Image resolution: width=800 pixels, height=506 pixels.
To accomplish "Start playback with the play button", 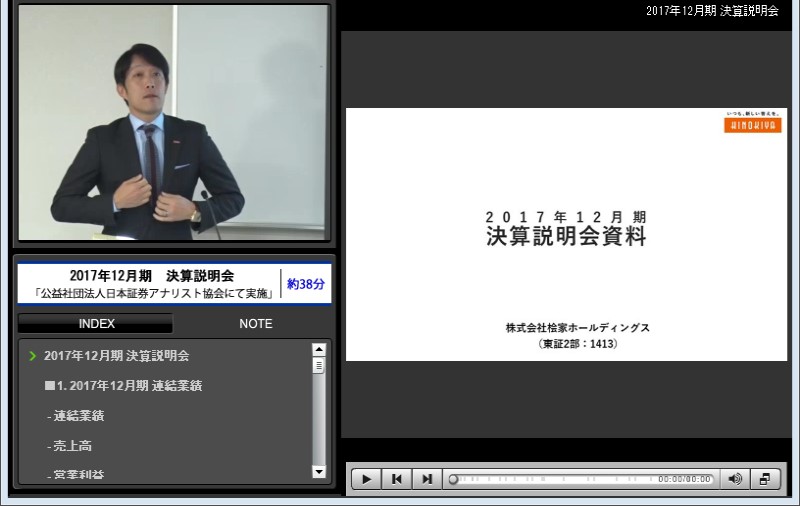I will [366, 479].
